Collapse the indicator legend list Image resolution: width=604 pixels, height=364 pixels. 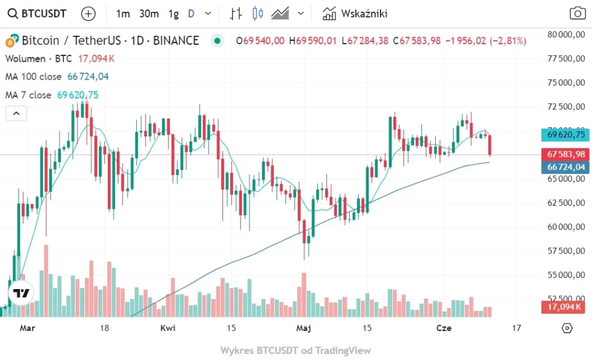click(16, 113)
